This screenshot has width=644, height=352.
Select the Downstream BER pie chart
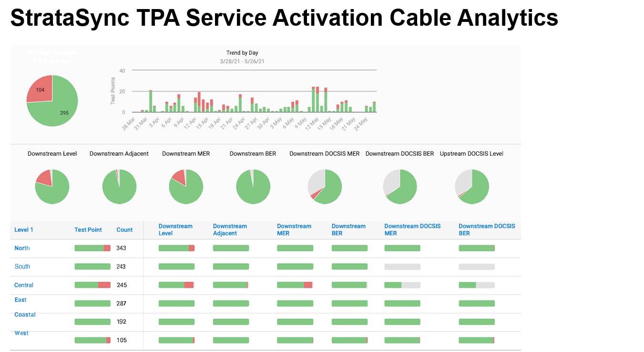tap(253, 186)
